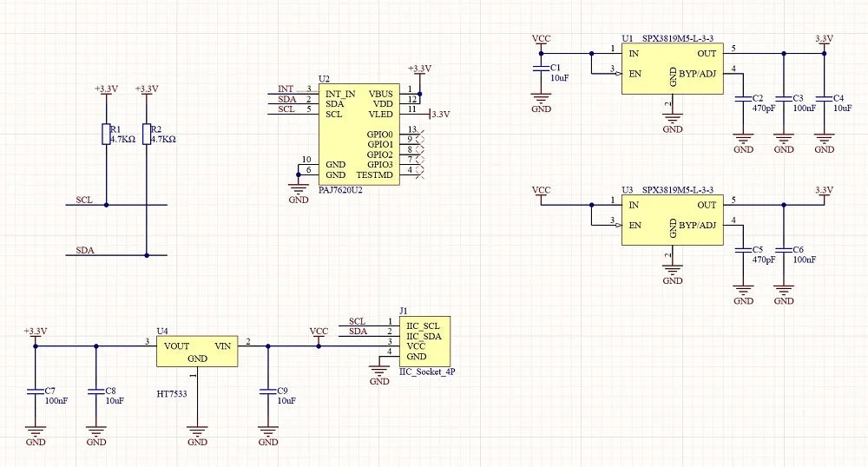Select the junction dot on SDA line
The width and height of the screenshot is (868, 467).
click(147, 255)
